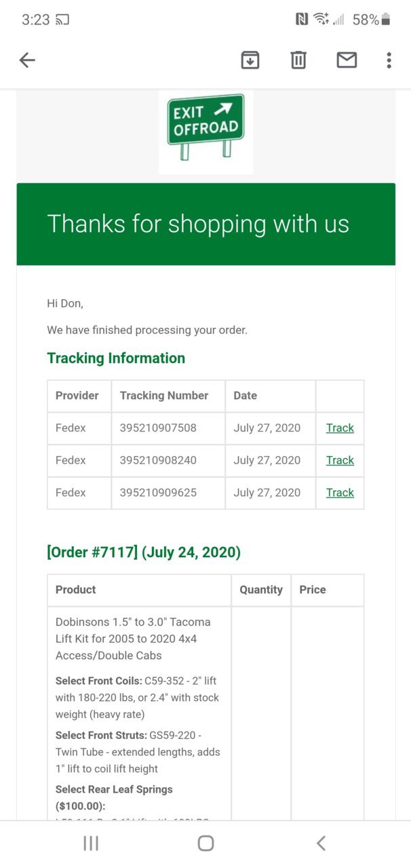Archive this email with the archive icon
This screenshot has width=411, height=868.
pos(250,60)
